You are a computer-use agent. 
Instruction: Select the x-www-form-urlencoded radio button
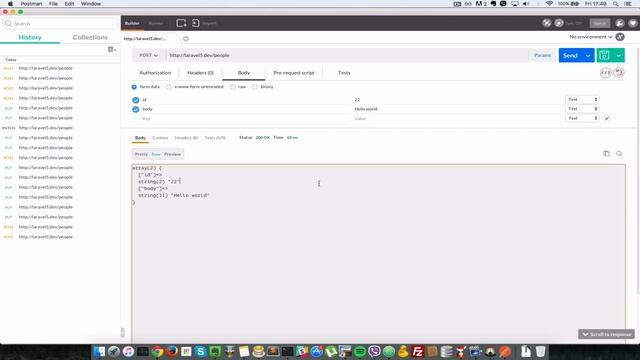click(169, 87)
